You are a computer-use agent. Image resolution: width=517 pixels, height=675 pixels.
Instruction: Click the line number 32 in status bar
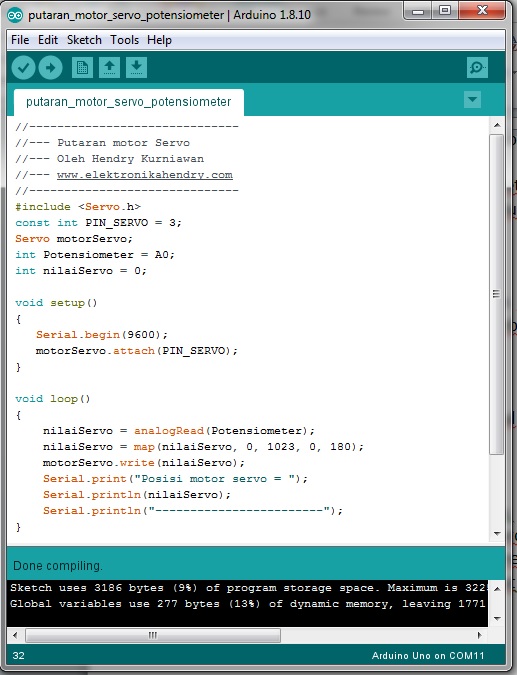pyautogui.click(x=19, y=656)
